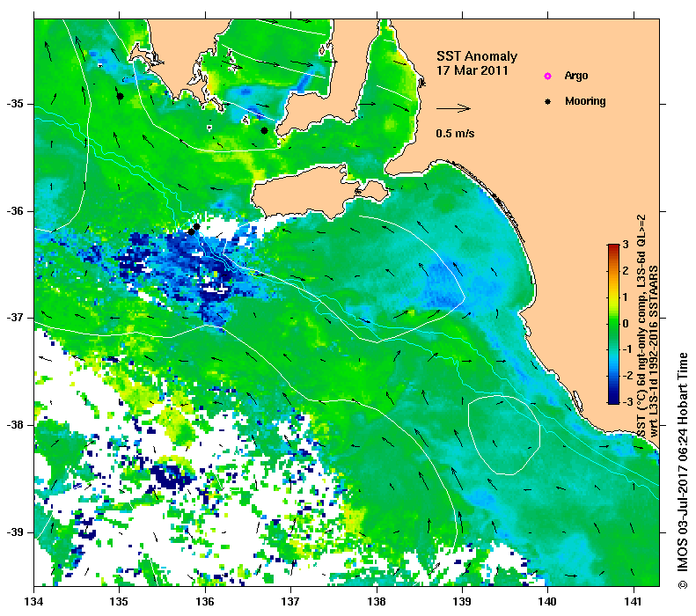Viewport: 696px width, 616px height.
Task: Click the magenta Argo legend marker
Action: (x=548, y=76)
